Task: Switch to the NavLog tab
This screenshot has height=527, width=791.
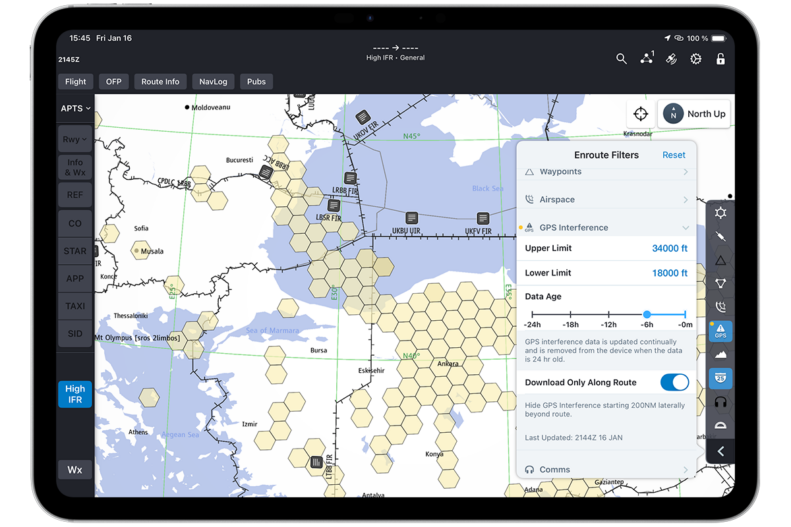Action: (x=213, y=82)
